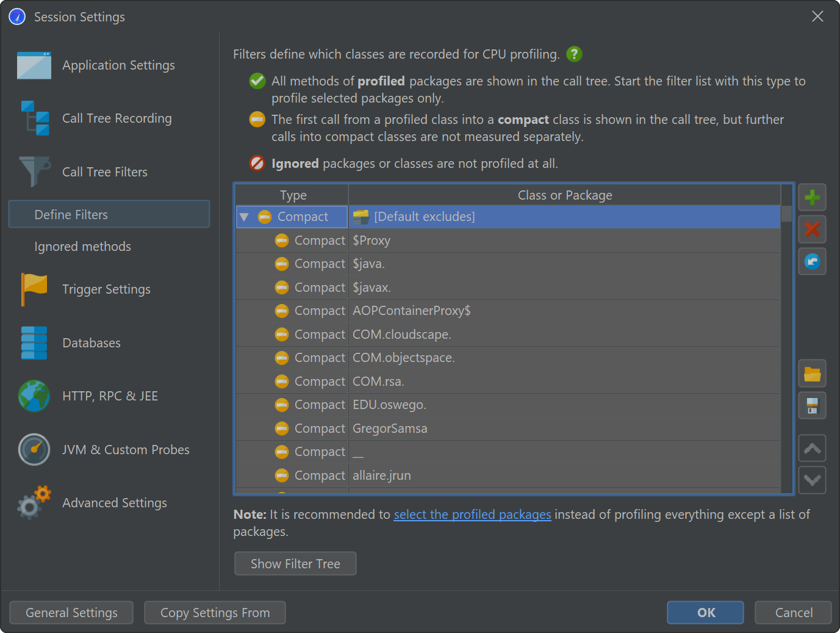Click the Copy Settings From button

tap(215, 613)
